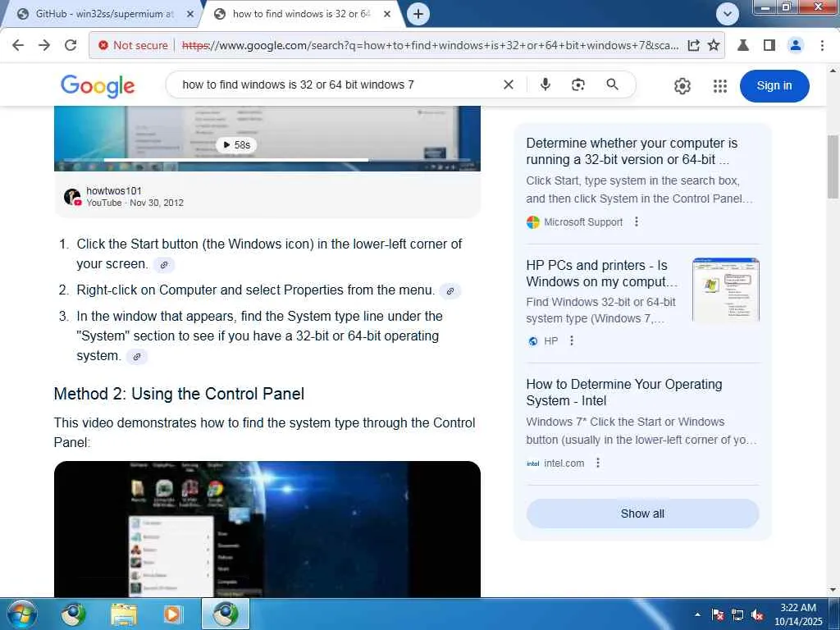840x630 pixels.
Task: Open a new tab
Action: tap(418, 14)
